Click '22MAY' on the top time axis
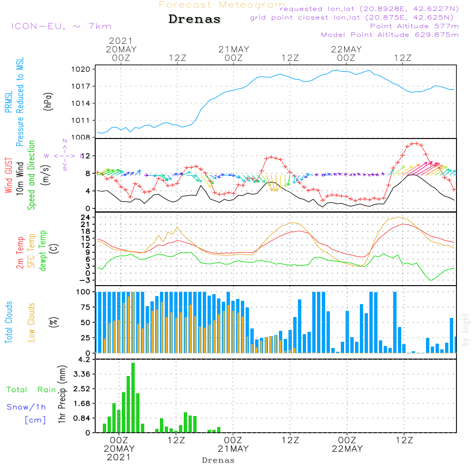This screenshot has width=476, height=476. click(x=347, y=49)
